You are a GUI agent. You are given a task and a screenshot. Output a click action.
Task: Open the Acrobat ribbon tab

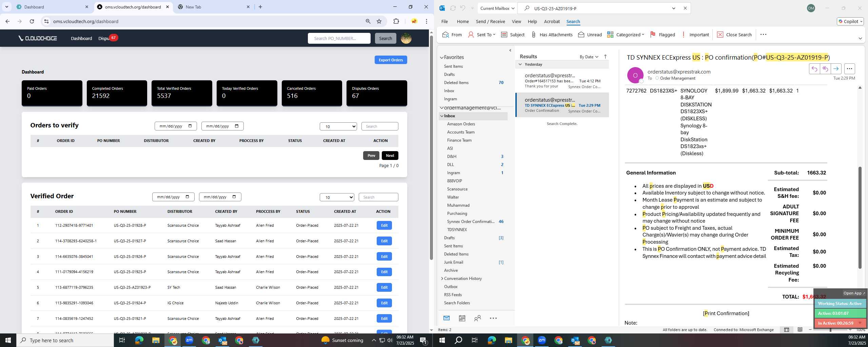tap(552, 21)
